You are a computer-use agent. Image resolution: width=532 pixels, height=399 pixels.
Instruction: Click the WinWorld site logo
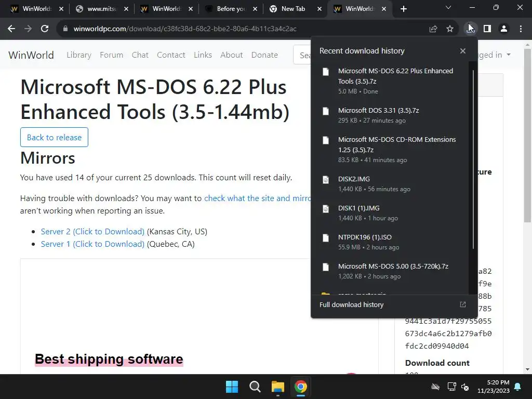tap(31, 55)
